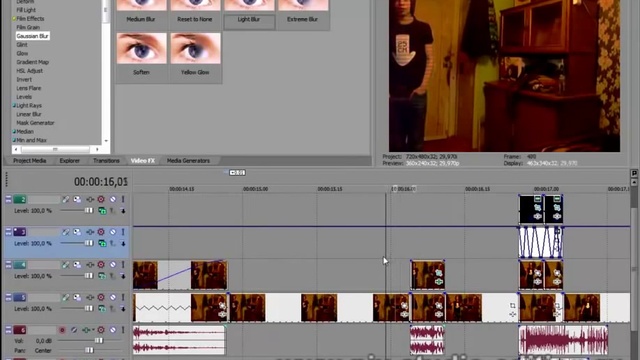Select Gaussian Blur in the effects list
Image resolution: width=640 pixels, height=360 pixels.
[x=32, y=36]
